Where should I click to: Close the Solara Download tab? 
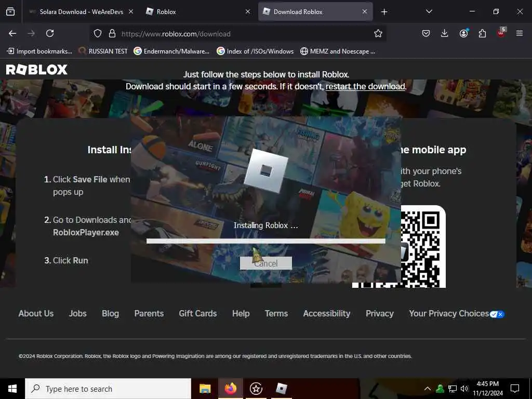(x=131, y=11)
